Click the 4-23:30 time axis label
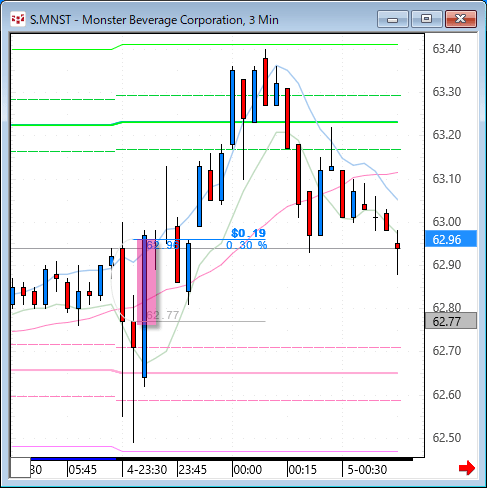The image size is (487, 488). pyautogui.click(x=147, y=470)
